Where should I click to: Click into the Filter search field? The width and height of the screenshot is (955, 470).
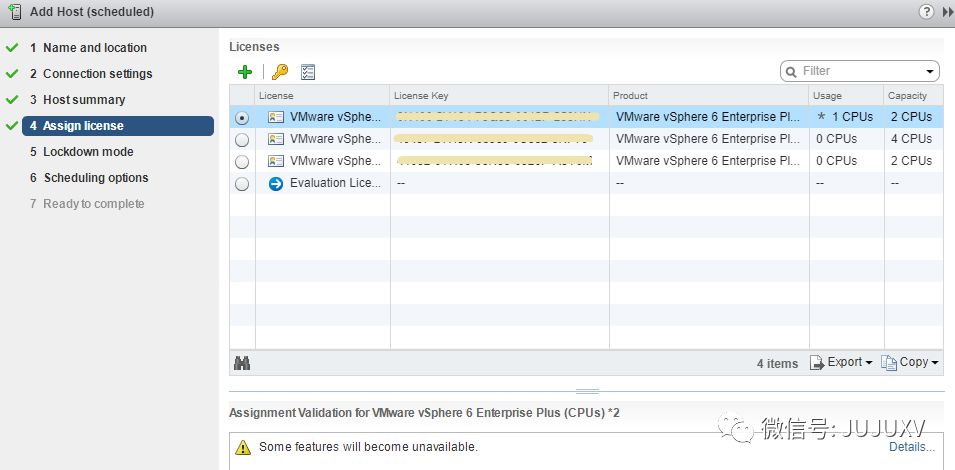tap(859, 71)
